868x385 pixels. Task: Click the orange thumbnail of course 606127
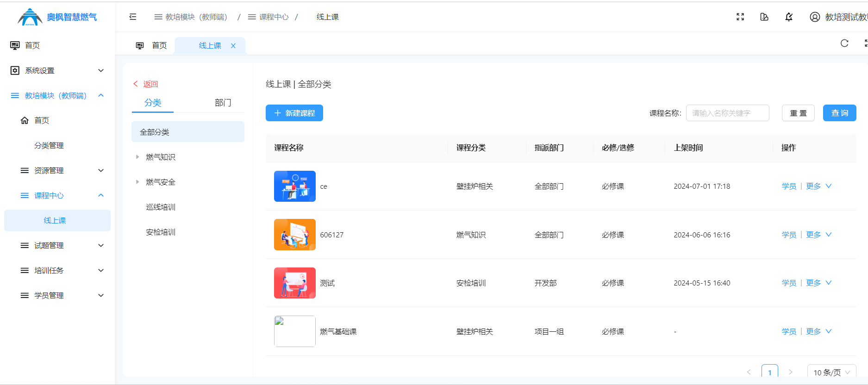tap(295, 235)
